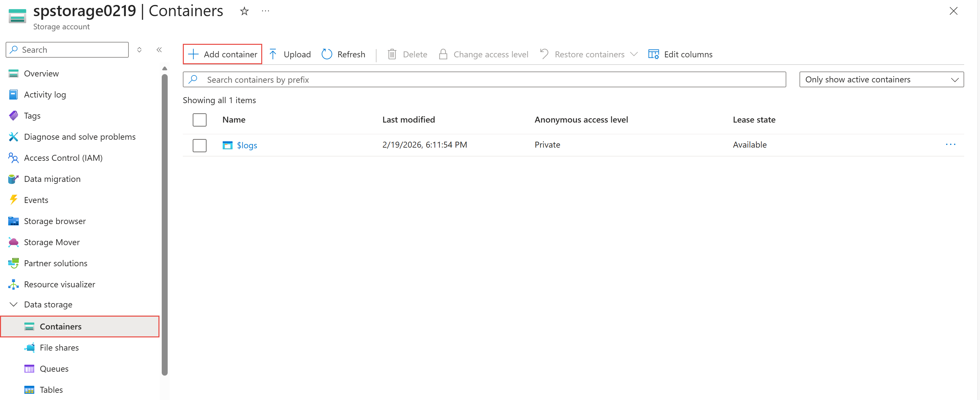The image size is (980, 400).
Task: Open Storage browser from sidebar
Action: pyautogui.click(x=54, y=221)
